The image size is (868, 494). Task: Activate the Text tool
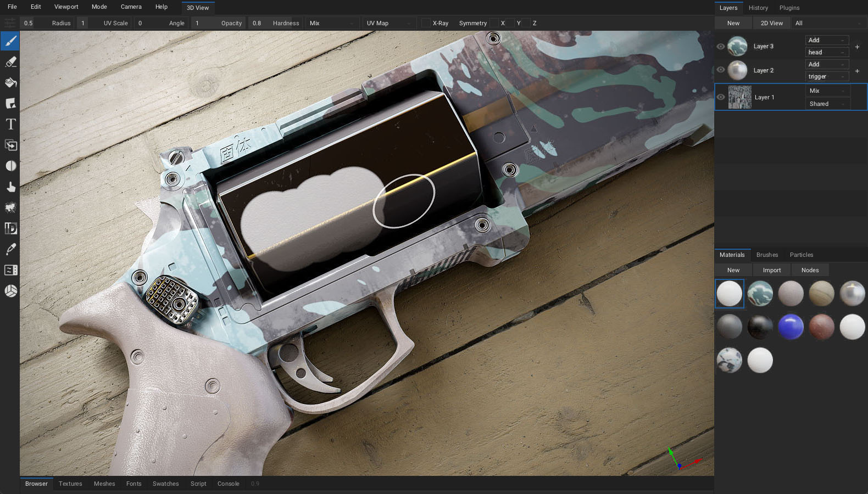pos(10,125)
